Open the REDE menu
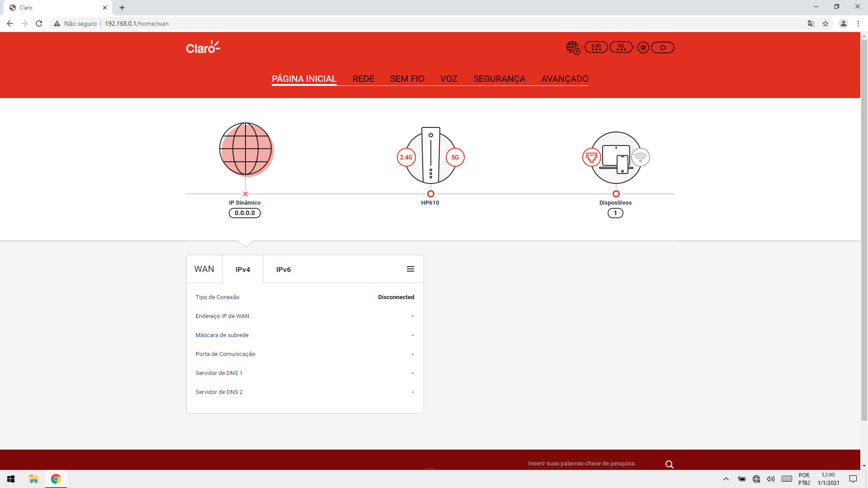 (x=363, y=79)
